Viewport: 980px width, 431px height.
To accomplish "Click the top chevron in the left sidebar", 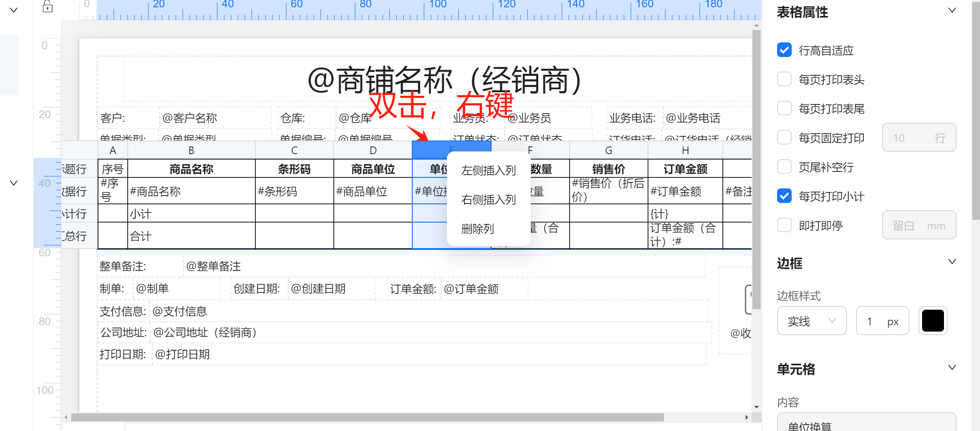I will (14, 10).
